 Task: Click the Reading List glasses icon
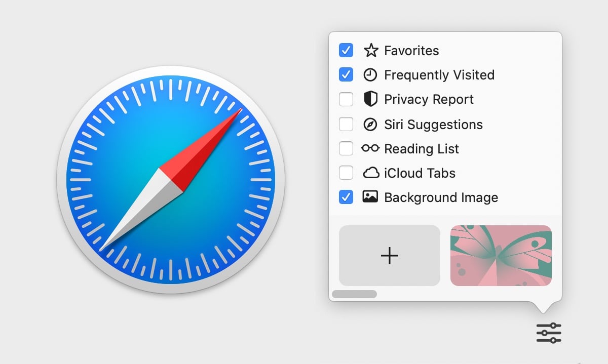370,148
